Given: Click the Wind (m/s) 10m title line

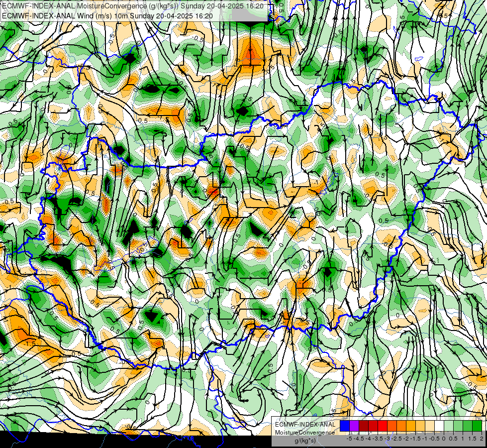Looking at the screenshot, I should click(x=107, y=16).
